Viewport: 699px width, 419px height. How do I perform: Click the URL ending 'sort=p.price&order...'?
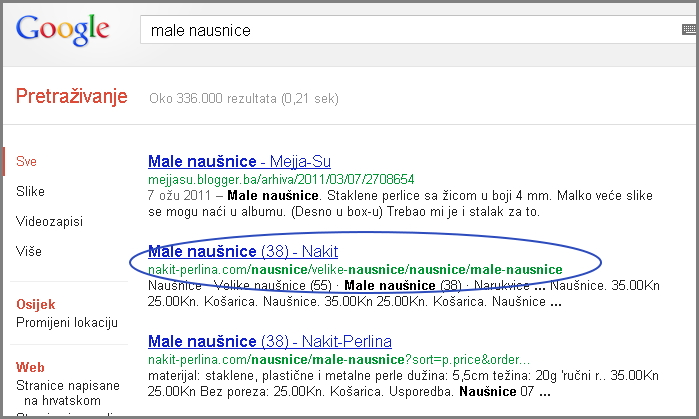click(339, 359)
